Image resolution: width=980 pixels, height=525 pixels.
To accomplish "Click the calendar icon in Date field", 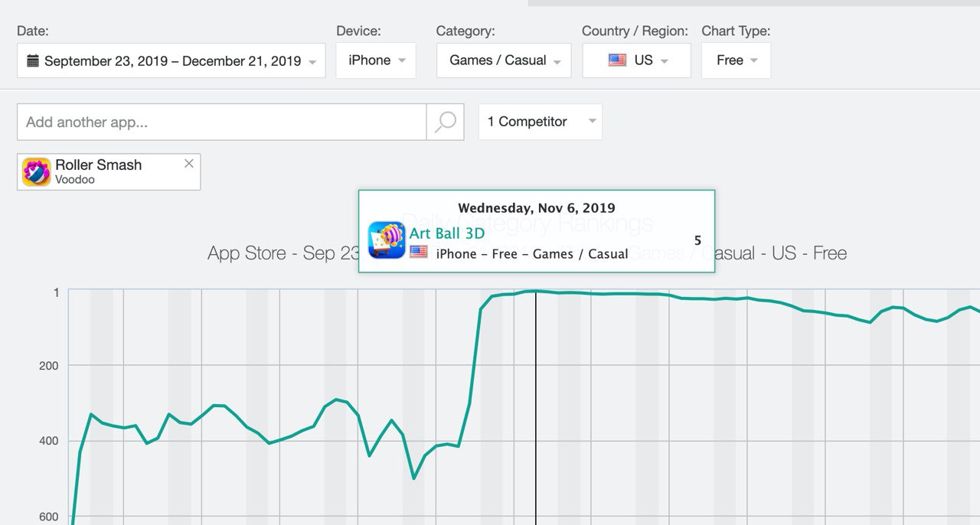I will tap(33, 60).
